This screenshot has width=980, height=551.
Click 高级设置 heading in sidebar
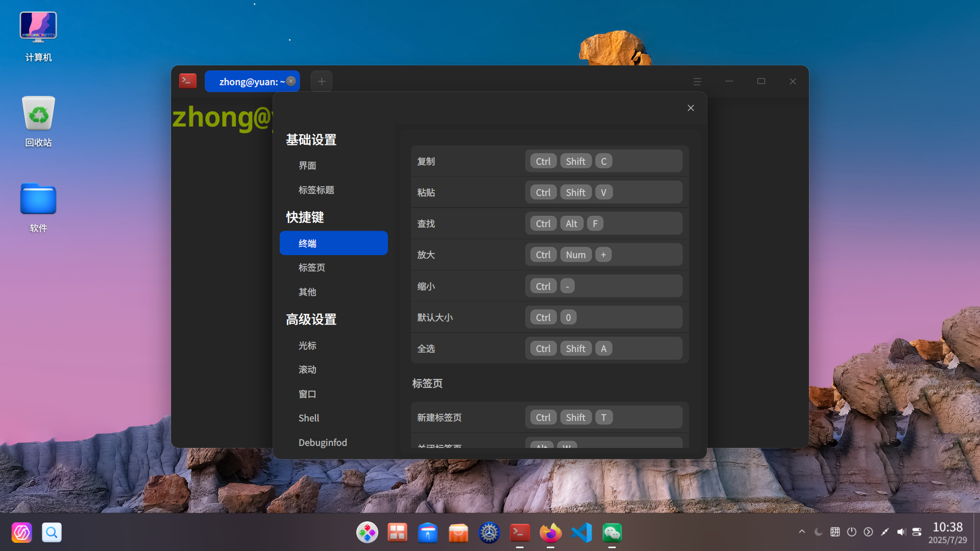click(x=311, y=319)
